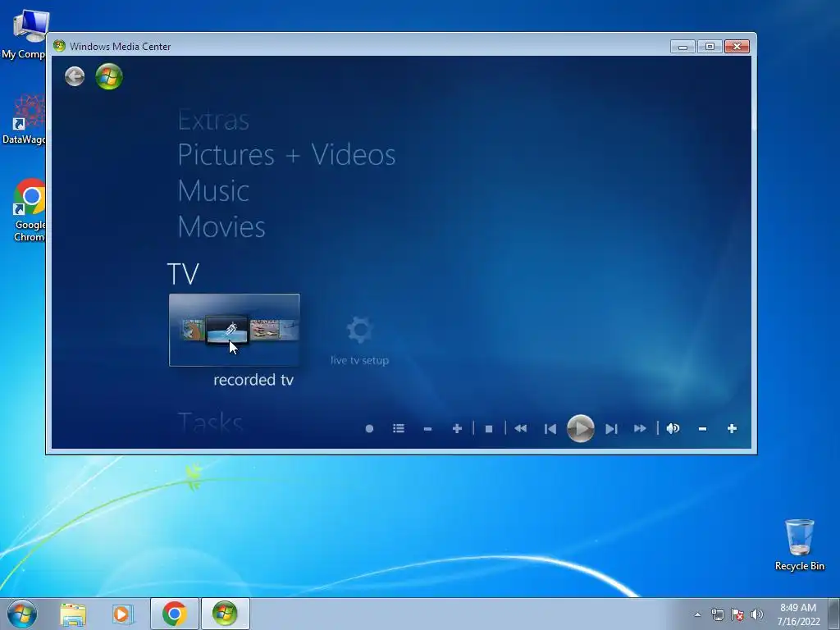Open the recorded tv thumbnail tile

234,330
